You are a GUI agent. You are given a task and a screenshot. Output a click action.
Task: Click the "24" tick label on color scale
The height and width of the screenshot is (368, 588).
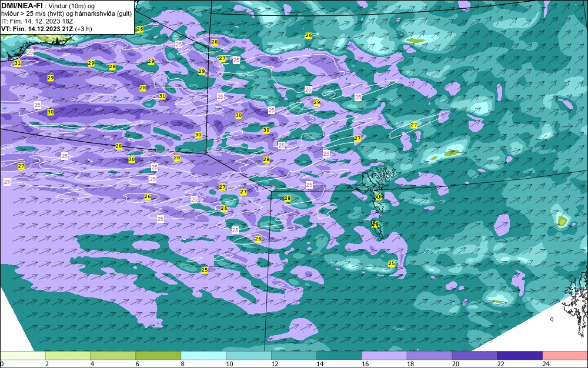[546, 364]
